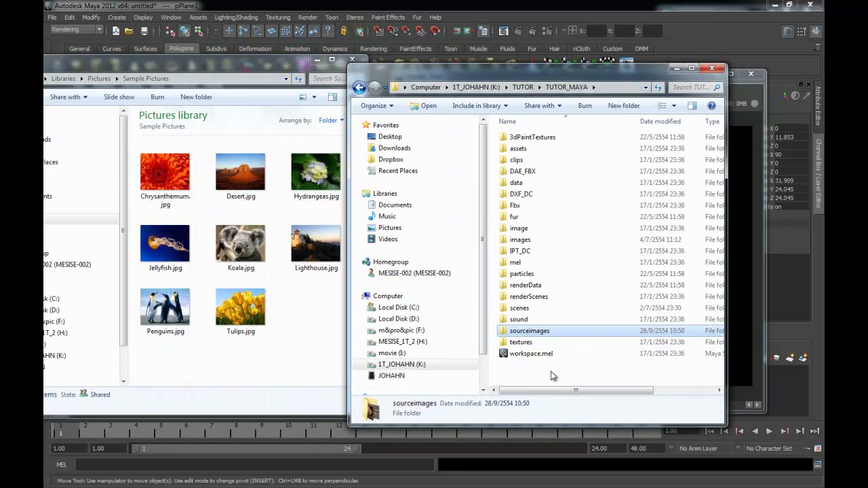
Task: Expand the Include in library dropdown
Action: [x=480, y=106]
